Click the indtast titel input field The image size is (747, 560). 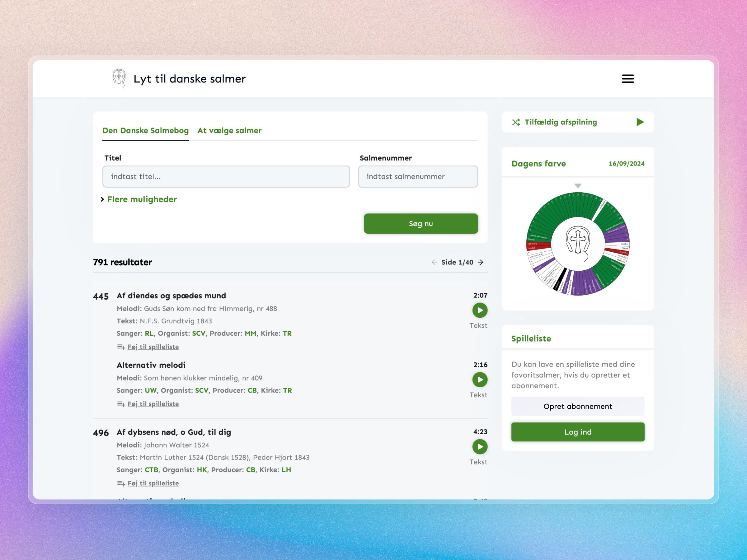(x=226, y=176)
